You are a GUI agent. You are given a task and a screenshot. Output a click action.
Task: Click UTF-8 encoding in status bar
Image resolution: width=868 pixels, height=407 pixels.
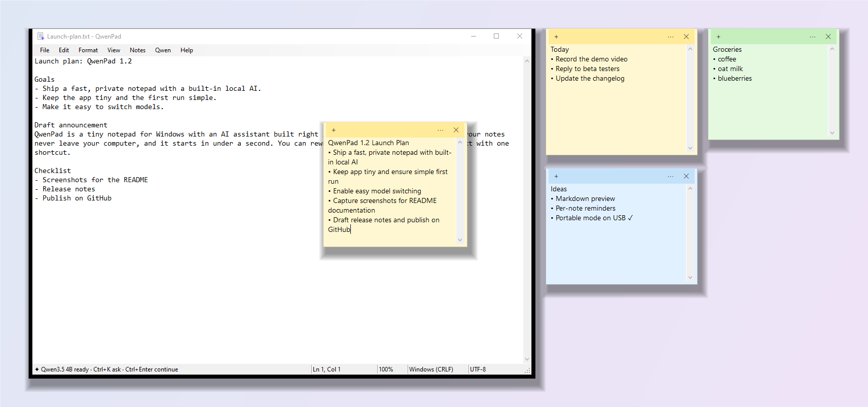point(478,369)
